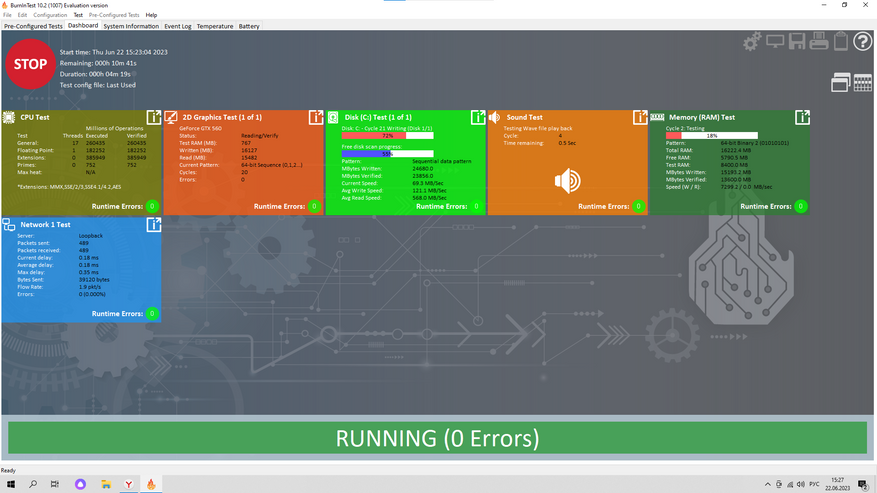The width and height of the screenshot is (877, 493).
Task: Open the Configuration menu
Action: [50, 15]
